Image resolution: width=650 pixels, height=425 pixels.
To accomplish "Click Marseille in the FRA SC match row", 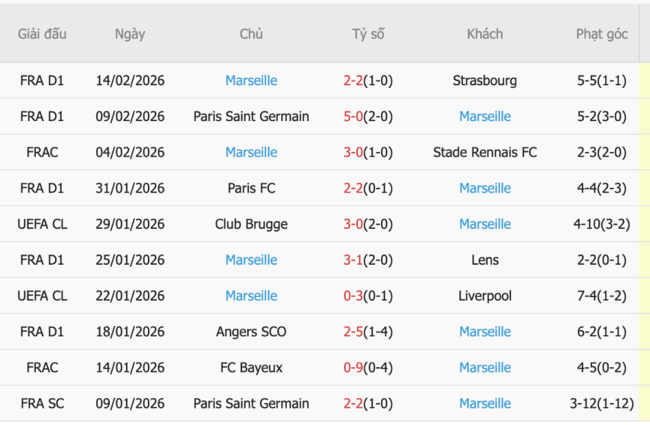I will point(485,404).
